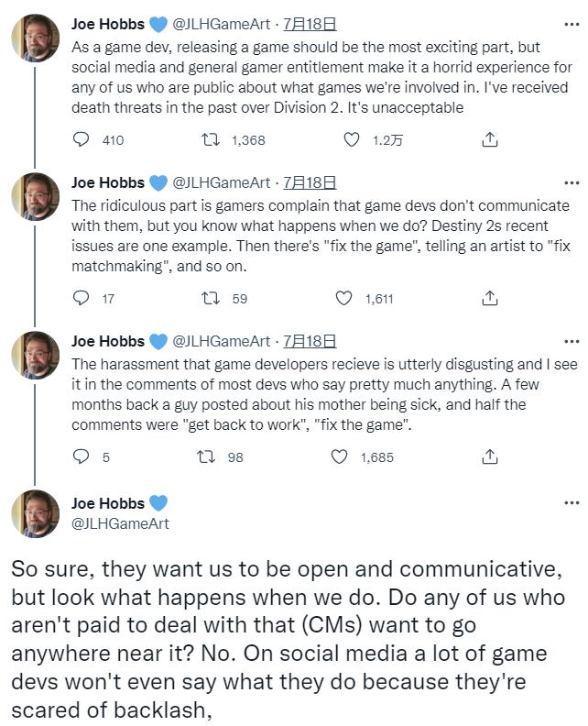Like the tweet with 1,611 likes
The image size is (588, 726).
[344, 298]
